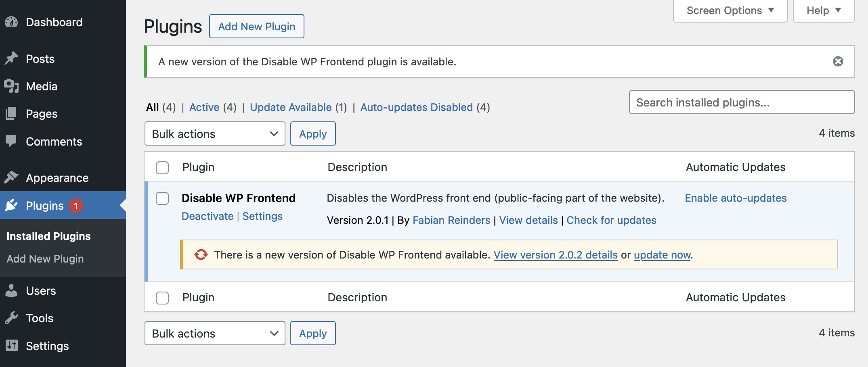Click the Users person icon
This screenshot has height=367, width=868.
(12, 290)
